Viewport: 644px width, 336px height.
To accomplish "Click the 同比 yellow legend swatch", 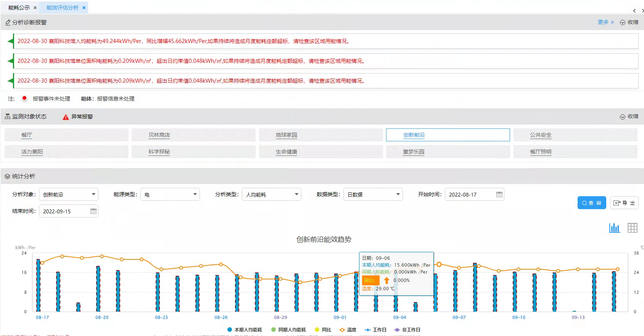I will pos(317,330).
